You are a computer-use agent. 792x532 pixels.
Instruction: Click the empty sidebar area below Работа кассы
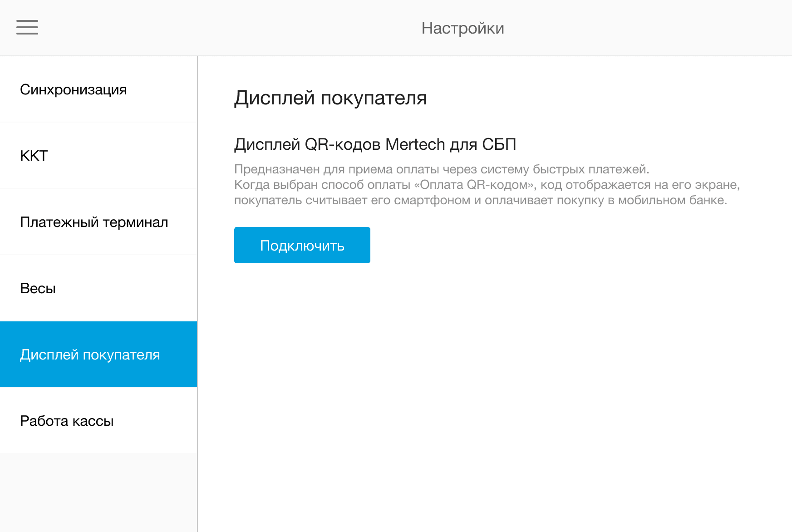tap(98, 493)
